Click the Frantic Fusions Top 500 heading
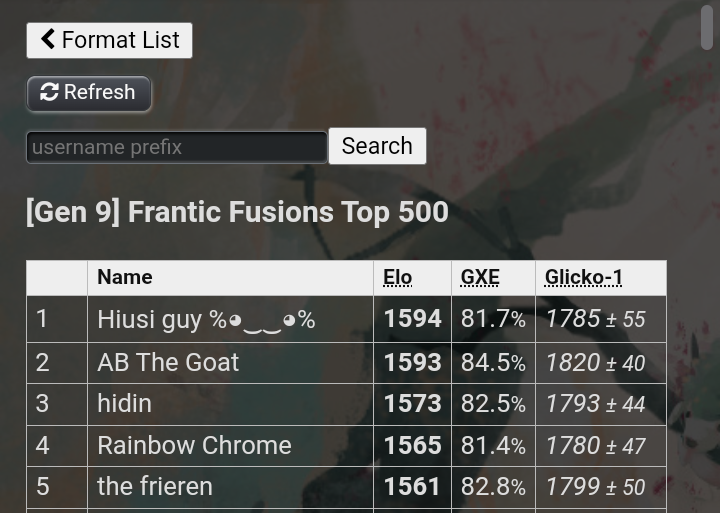This screenshot has width=720, height=513. (x=237, y=212)
